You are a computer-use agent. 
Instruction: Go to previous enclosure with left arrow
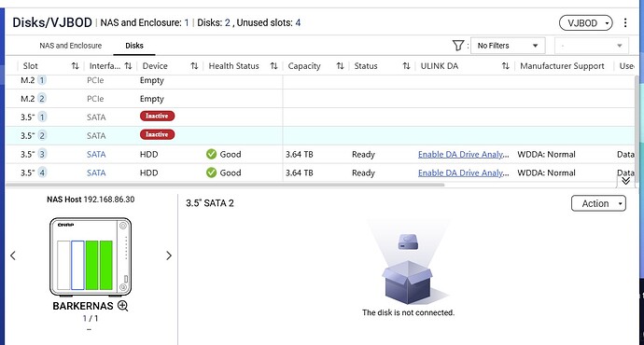tap(13, 255)
